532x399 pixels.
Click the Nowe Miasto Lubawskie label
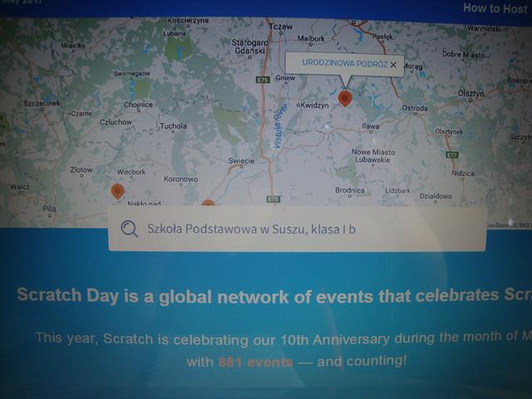[373, 155]
